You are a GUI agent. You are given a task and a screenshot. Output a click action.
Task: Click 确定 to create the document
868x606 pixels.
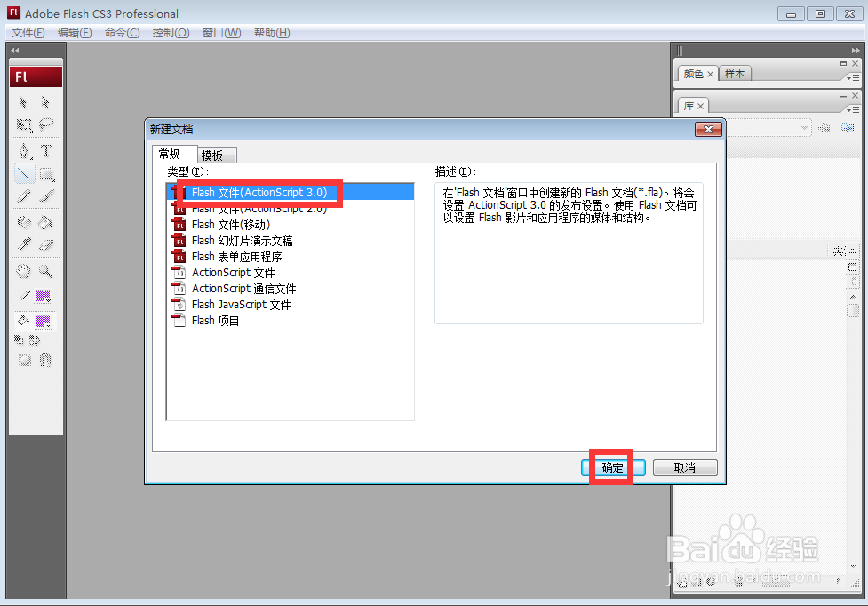pyautogui.click(x=613, y=467)
